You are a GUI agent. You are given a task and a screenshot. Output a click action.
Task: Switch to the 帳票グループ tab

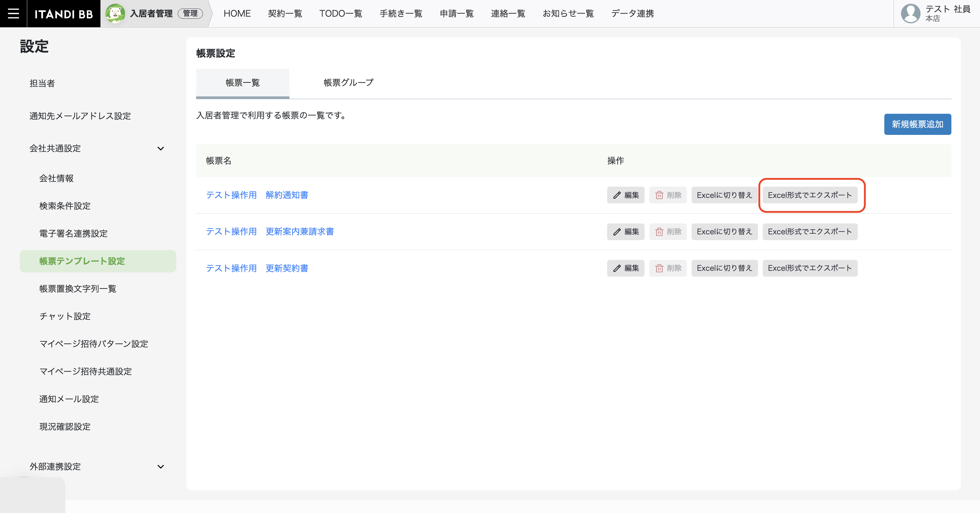pyautogui.click(x=348, y=83)
